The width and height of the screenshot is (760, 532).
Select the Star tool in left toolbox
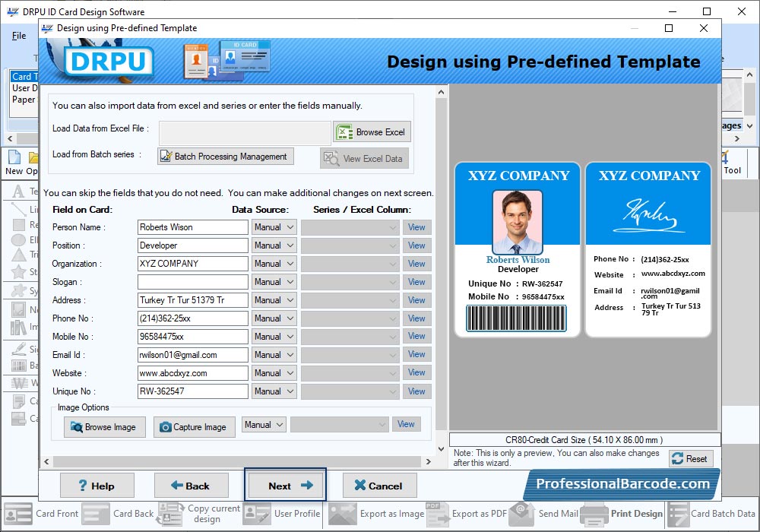pyautogui.click(x=18, y=271)
